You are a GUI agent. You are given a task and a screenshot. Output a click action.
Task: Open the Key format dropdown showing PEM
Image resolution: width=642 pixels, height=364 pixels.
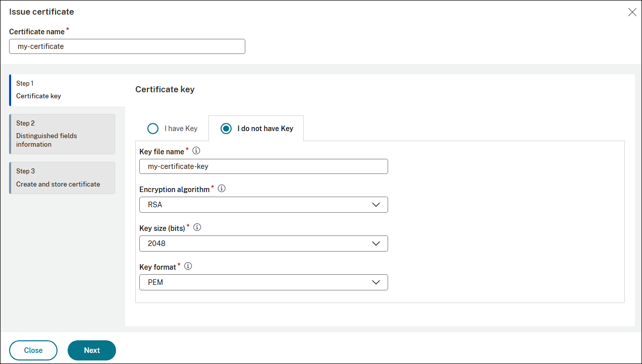pyautogui.click(x=263, y=282)
